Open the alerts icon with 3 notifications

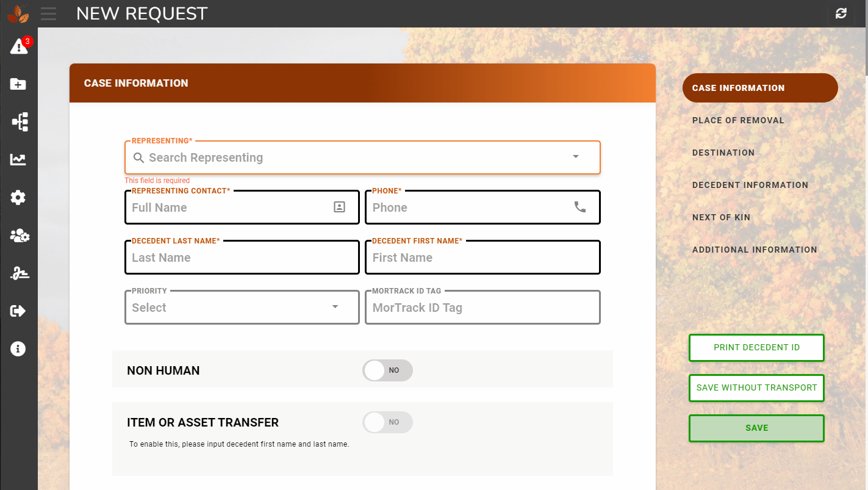tap(18, 46)
